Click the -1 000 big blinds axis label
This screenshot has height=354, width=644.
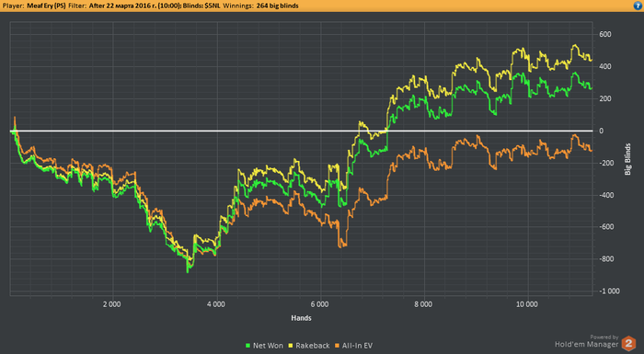point(609,291)
